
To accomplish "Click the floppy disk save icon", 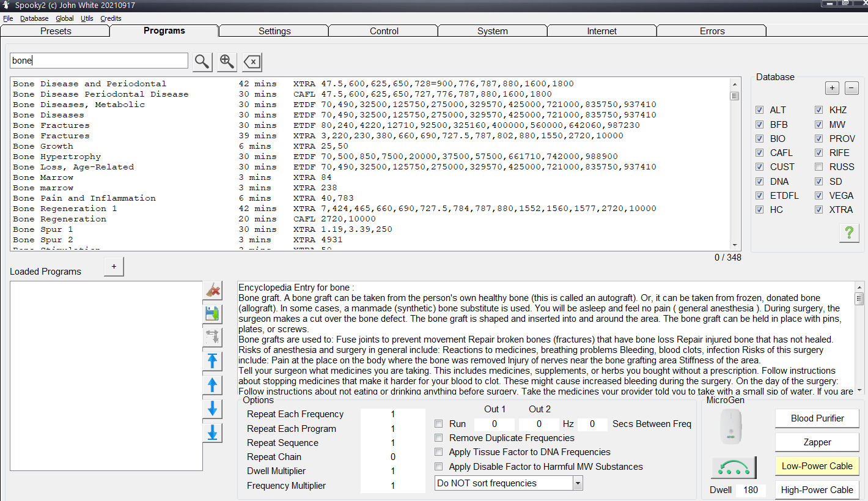I will click(213, 314).
